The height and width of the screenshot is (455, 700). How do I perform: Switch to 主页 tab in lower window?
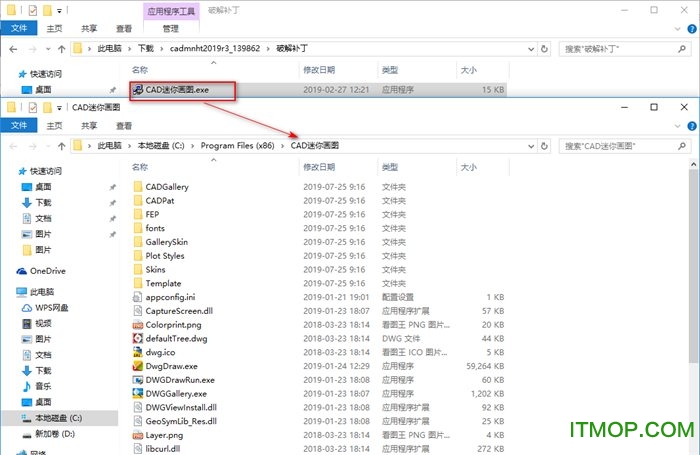(54, 126)
